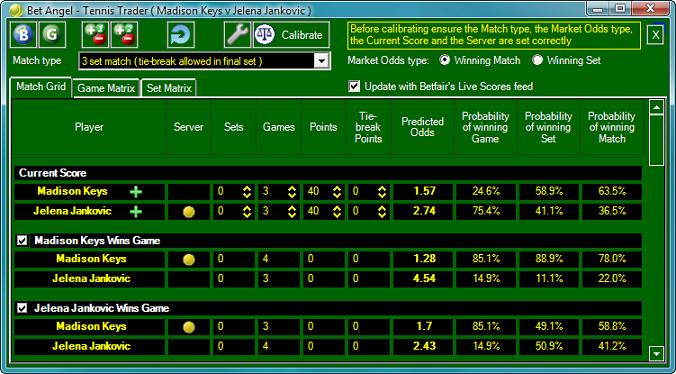
Task: Adjust Jelena Jankovic Sets stepper
Action: [247, 212]
